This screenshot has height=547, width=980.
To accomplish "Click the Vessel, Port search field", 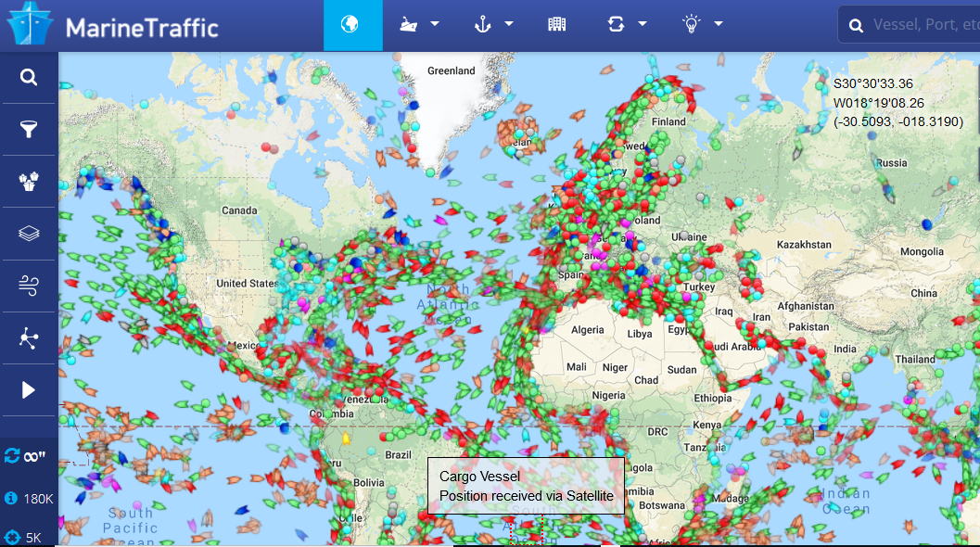I will (909, 24).
